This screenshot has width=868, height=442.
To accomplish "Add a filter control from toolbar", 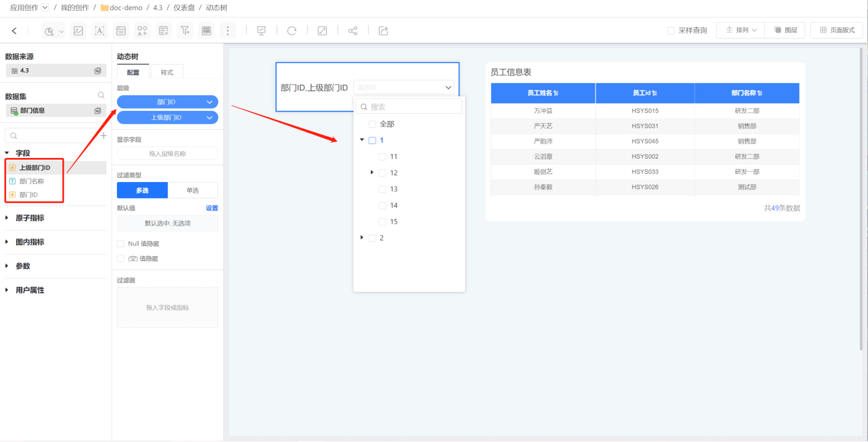I will [185, 31].
